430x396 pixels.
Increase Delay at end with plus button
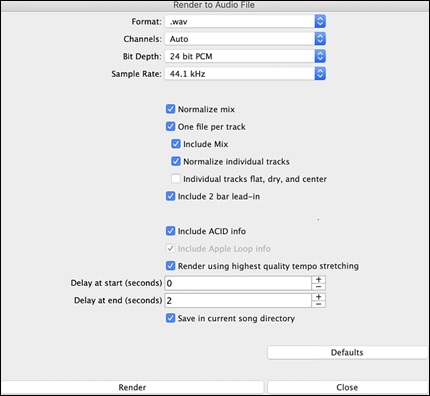(318, 297)
